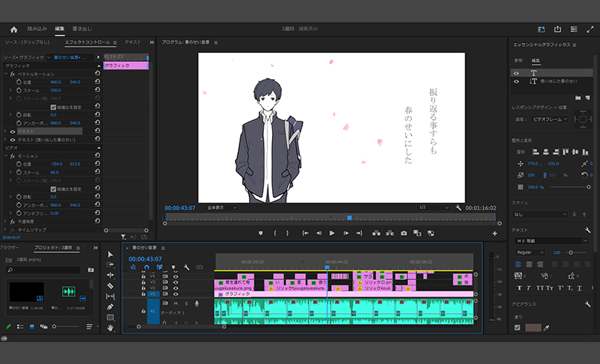Screen dimensions: 600x364
Task: Select the Pen tool
Action: pos(110,307)
